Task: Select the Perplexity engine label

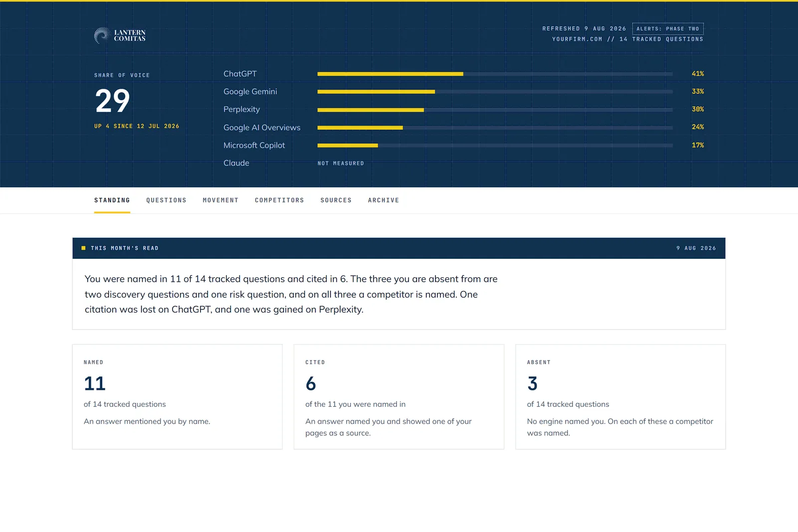Action: tap(242, 109)
